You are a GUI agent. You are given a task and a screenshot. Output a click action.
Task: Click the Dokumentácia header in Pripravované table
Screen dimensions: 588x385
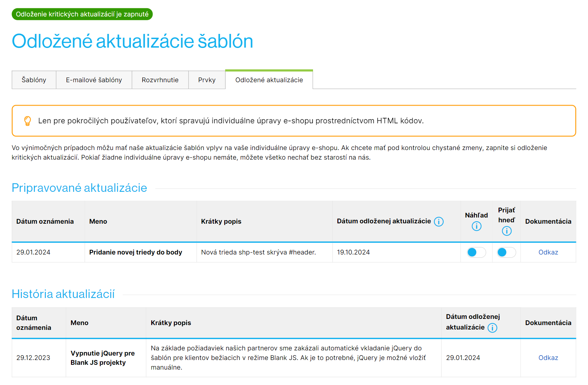point(548,222)
